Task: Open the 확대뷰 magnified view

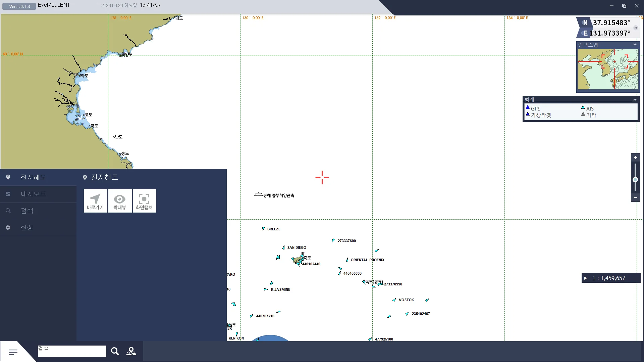Action: (x=120, y=201)
